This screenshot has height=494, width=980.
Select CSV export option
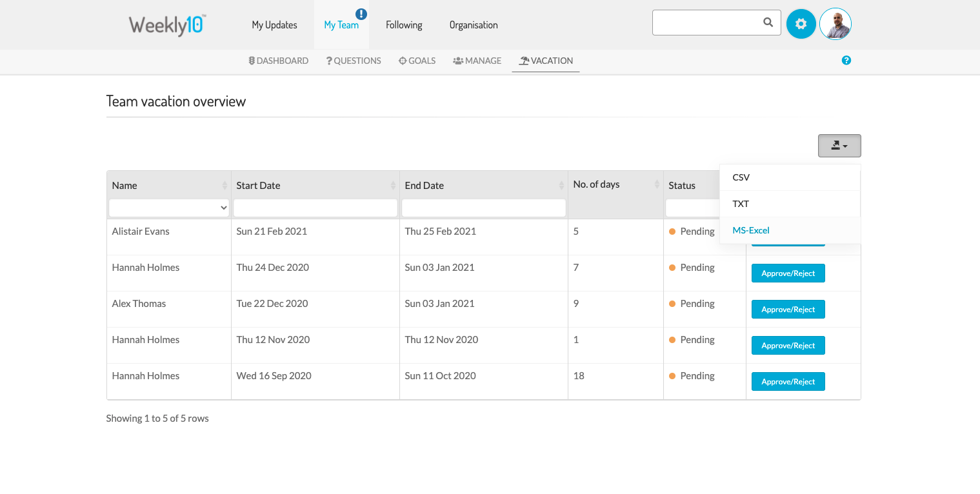[741, 177]
